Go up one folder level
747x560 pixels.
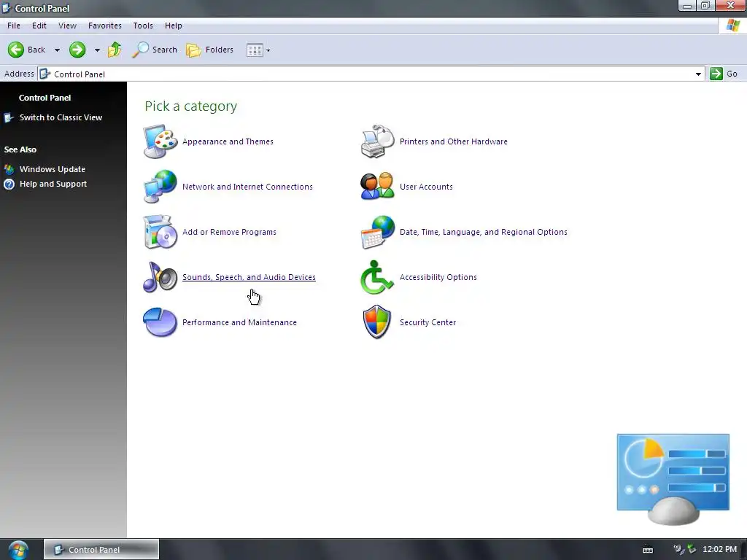pos(115,50)
